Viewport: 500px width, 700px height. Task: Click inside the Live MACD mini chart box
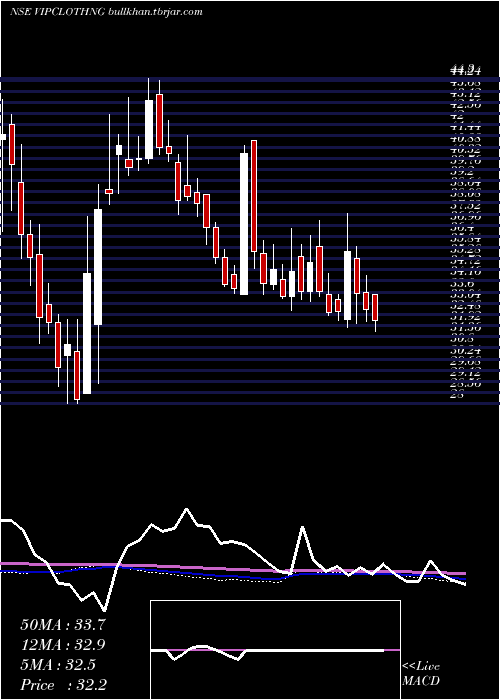[x=275, y=650]
